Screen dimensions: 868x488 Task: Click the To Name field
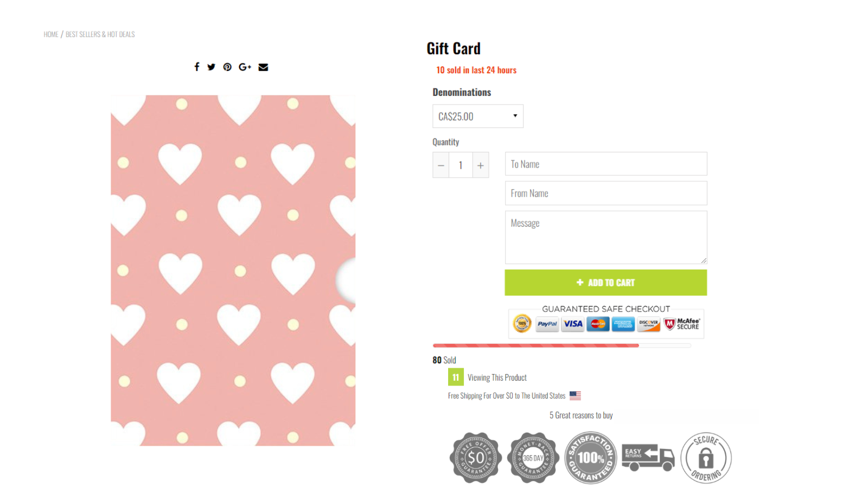605,164
